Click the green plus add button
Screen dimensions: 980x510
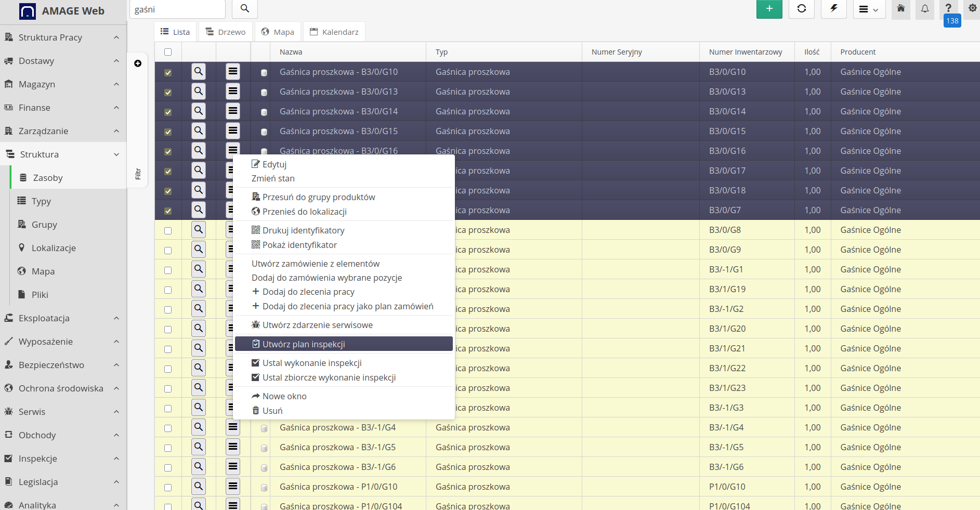tap(769, 9)
